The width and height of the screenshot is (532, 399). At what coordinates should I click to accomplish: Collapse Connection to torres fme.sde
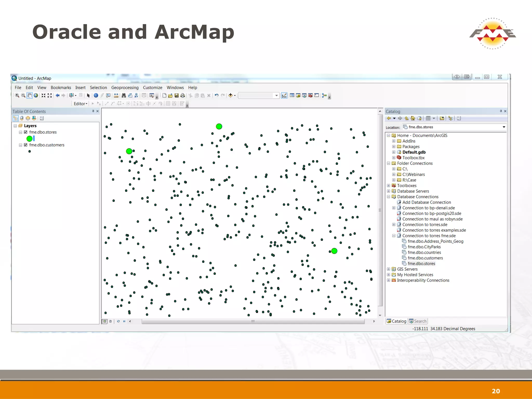click(394, 236)
